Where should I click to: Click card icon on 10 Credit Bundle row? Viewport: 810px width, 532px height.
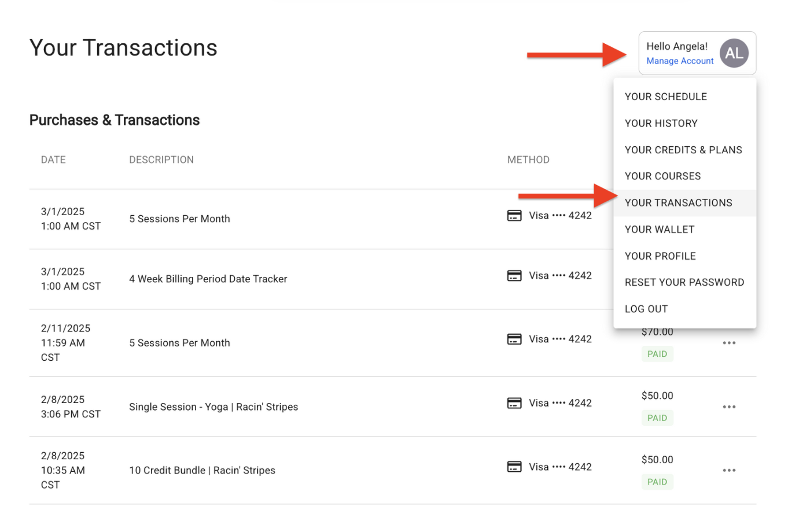pyautogui.click(x=514, y=467)
